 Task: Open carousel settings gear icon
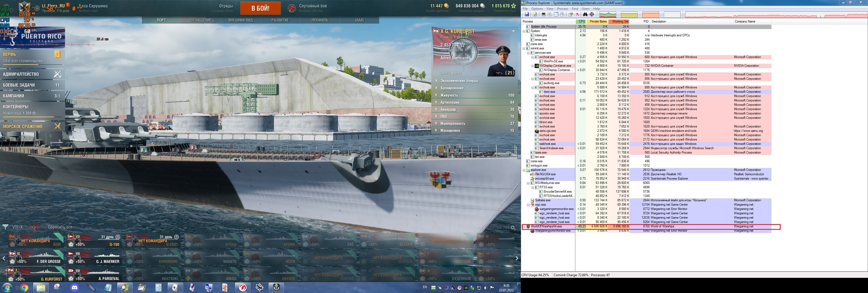513,228
